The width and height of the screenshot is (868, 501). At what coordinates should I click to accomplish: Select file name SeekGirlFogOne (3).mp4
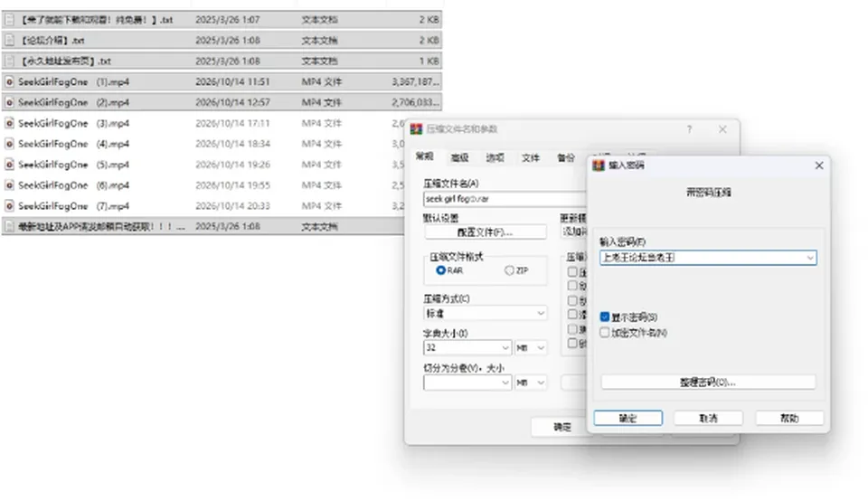[73, 123]
